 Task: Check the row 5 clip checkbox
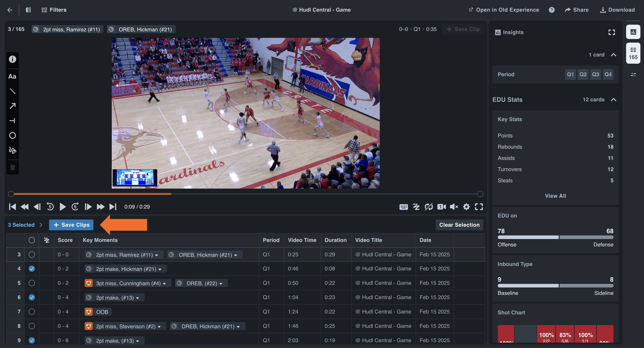32,283
